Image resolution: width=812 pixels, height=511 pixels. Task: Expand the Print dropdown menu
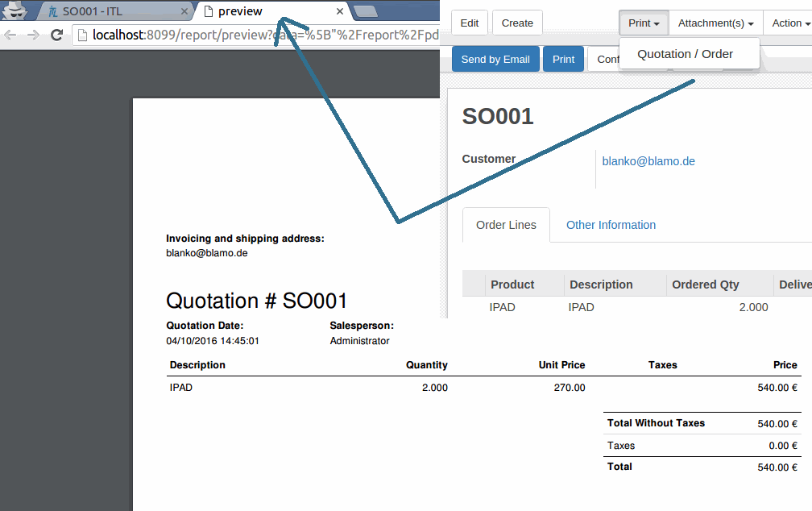point(644,23)
